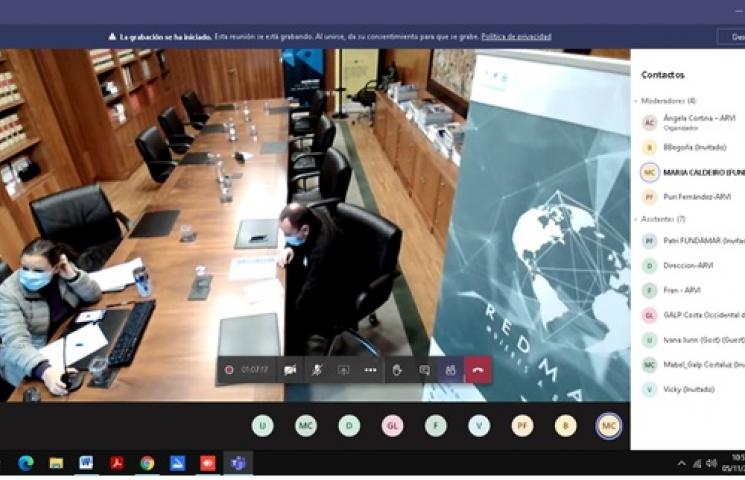Open the volume control tray icon
745x480 pixels.
pos(711,463)
